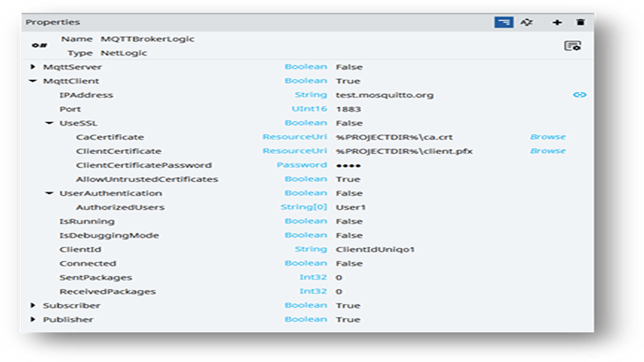644x362 pixels.
Task: Edit AuthorizedUsers value User1
Action: pyautogui.click(x=350, y=207)
